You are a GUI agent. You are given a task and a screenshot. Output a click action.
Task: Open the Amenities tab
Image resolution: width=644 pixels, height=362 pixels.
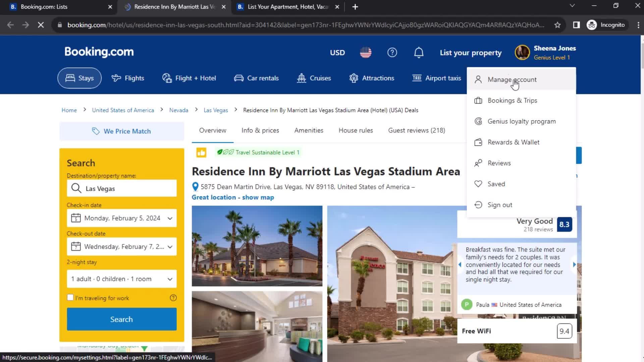point(309,130)
